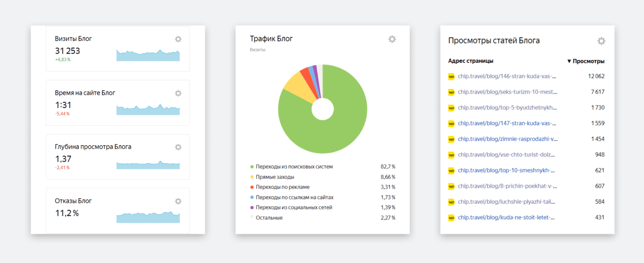Open the seks-turizm-10-mest blog link
Viewport: 644px width, 263px height.
pyautogui.click(x=508, y=92)
